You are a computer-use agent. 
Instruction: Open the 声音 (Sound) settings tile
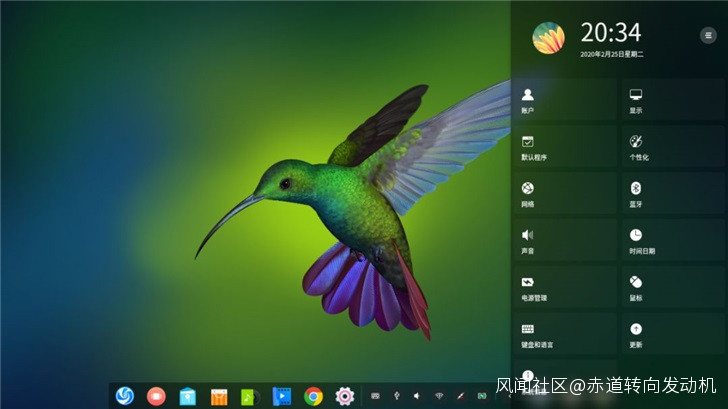tap(565, 241)
